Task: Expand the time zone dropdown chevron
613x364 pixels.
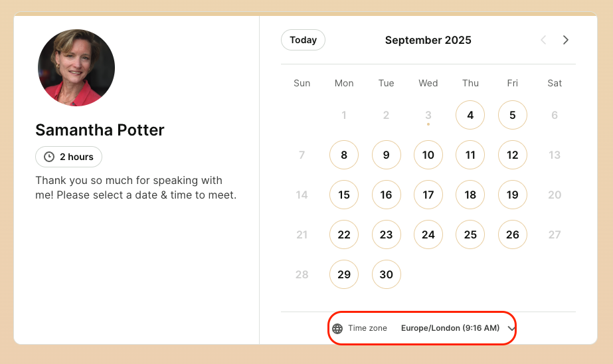Action: 511,328
